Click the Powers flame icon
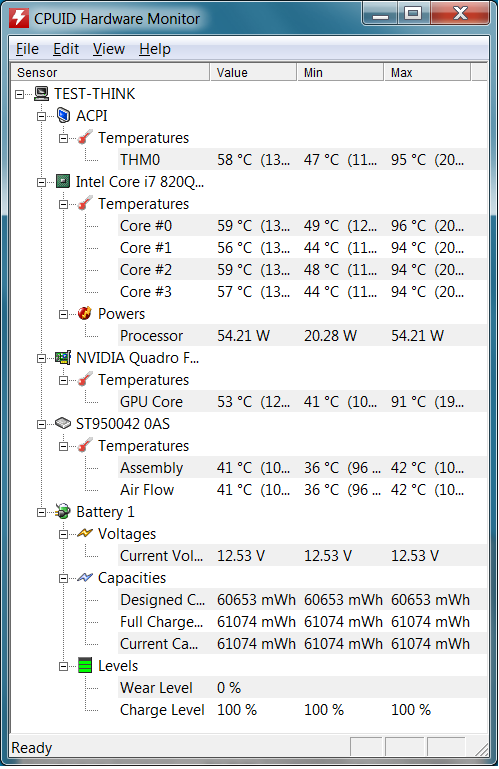499x769 pixels. point(85,313)
